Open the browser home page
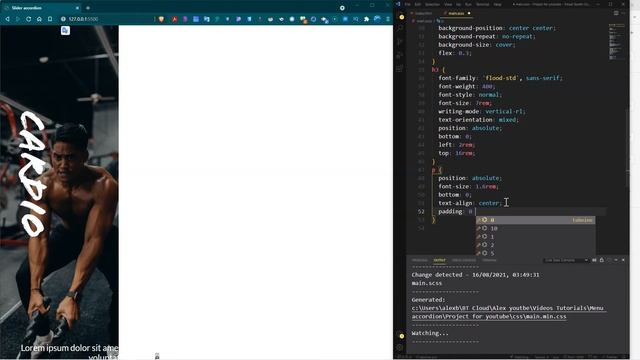The image size is (640, 360). tap(39, 19)
